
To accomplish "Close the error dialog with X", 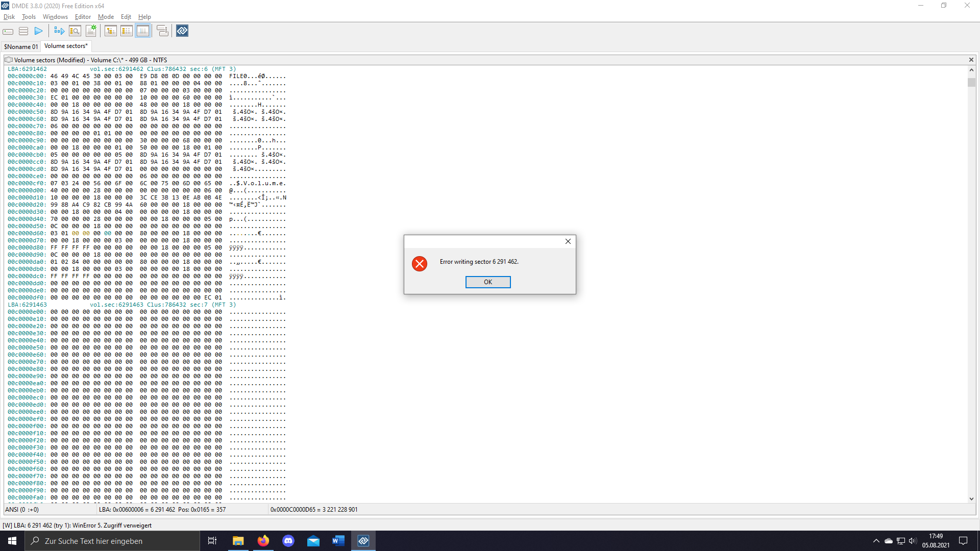I will pyautogui.click(x=568, y=241).
